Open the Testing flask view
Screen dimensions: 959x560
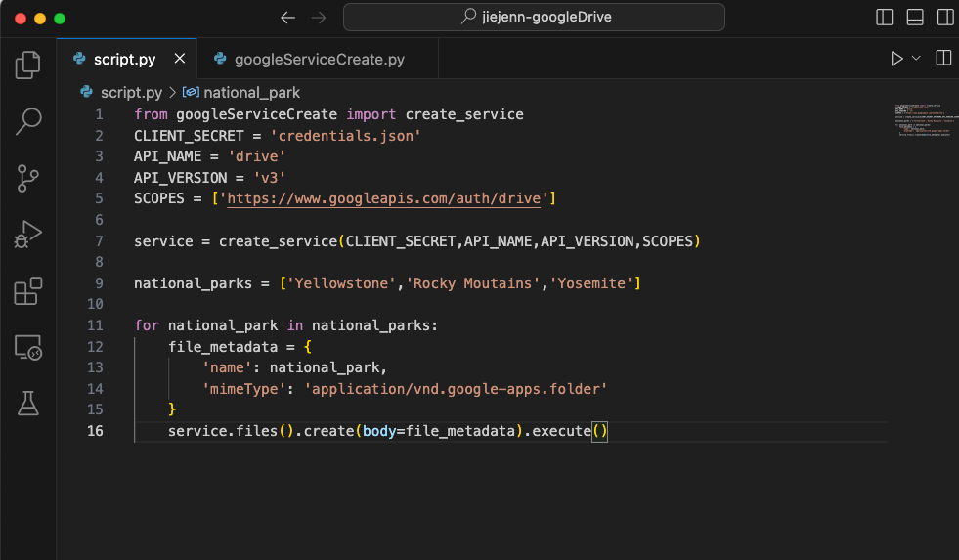(x=27, y=404)
